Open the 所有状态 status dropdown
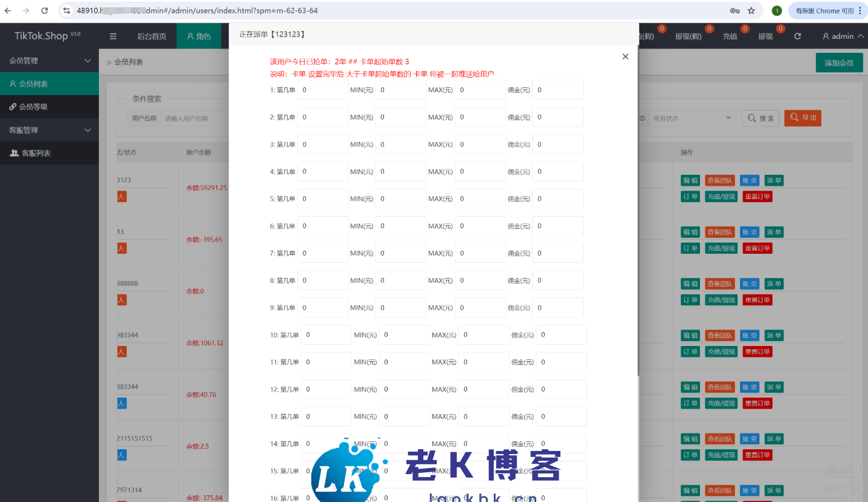The image size is (868, 502). pyautogui.click(x=691, y=118)
